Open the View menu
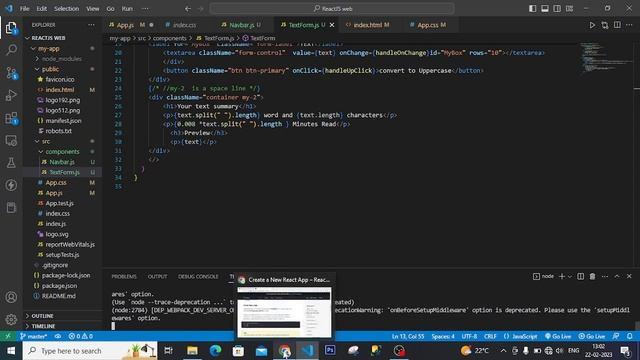 [93, 9]
